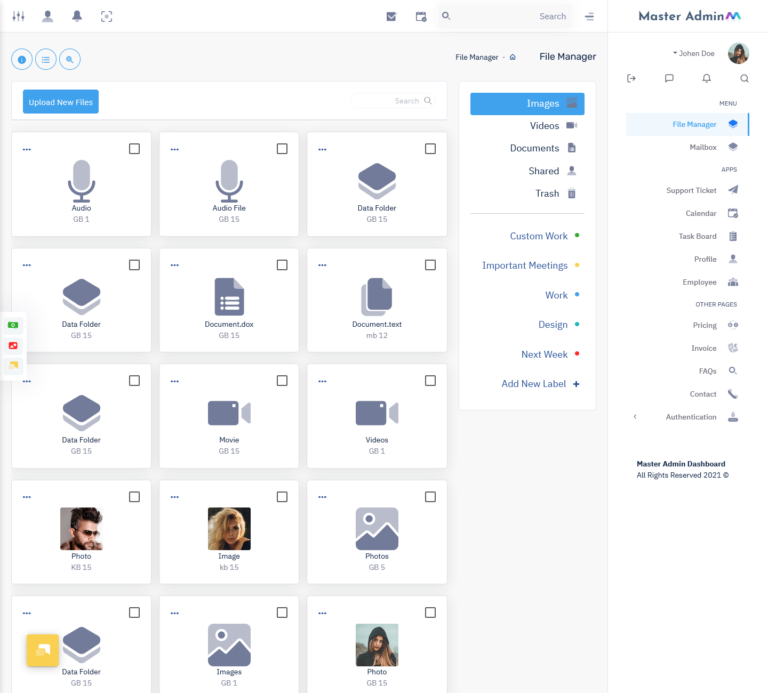Click the green money icon on left edge
768x693 pixels.
(13, 325)
